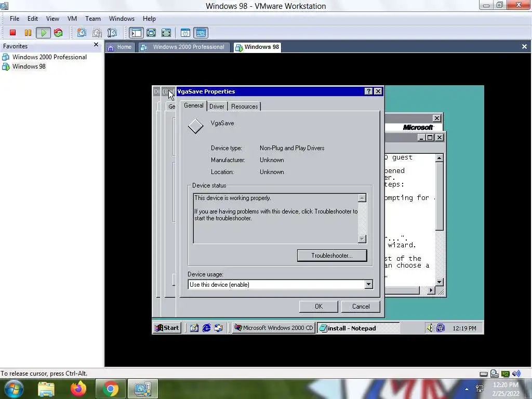
Task: Open the Snapshot Manager wrench icon
Action: tap(112, 33)
